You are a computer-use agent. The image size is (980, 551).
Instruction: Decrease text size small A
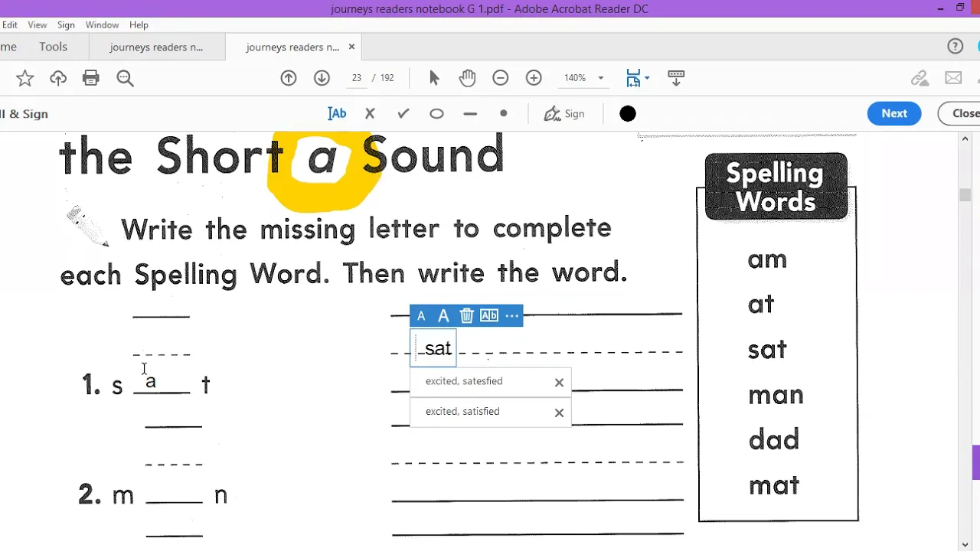click(421, 316)
